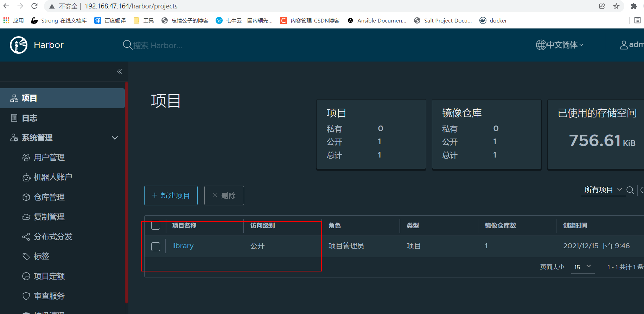644x314 pixels.
Task: Click the 新建项目 button
Action: tap(171, 196)
